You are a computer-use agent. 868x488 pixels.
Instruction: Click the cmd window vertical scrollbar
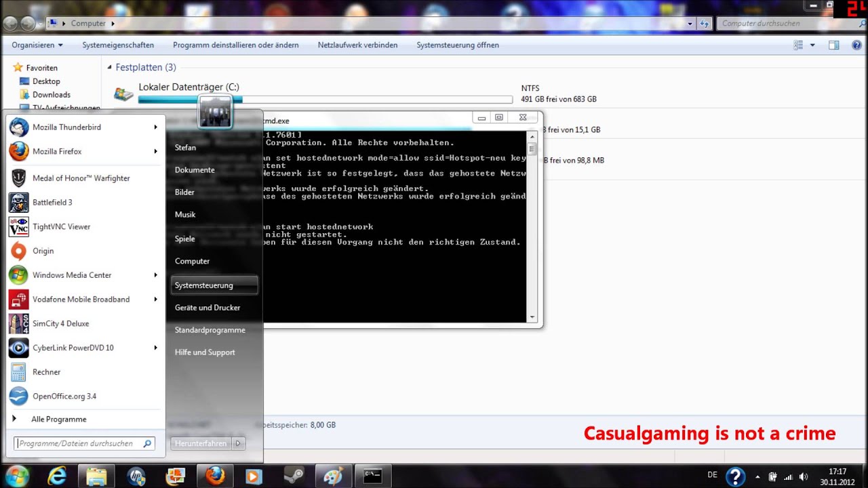click(x=532, y=226)
